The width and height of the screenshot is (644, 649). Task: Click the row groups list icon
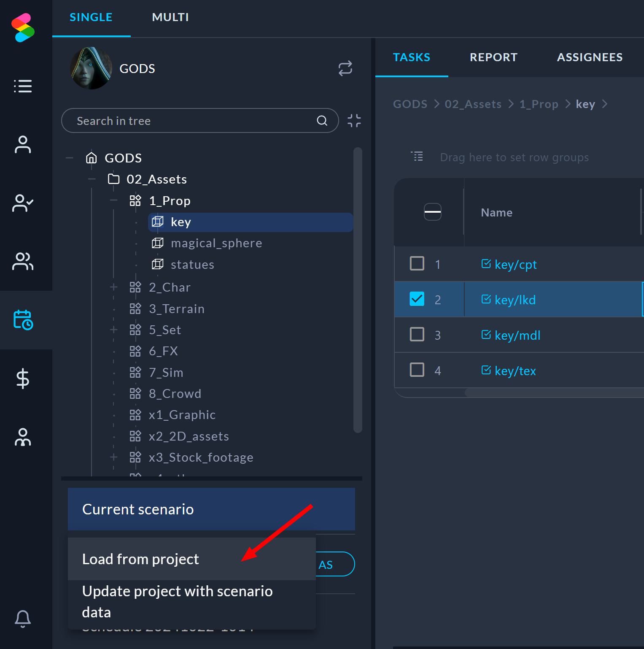point(417,157)
